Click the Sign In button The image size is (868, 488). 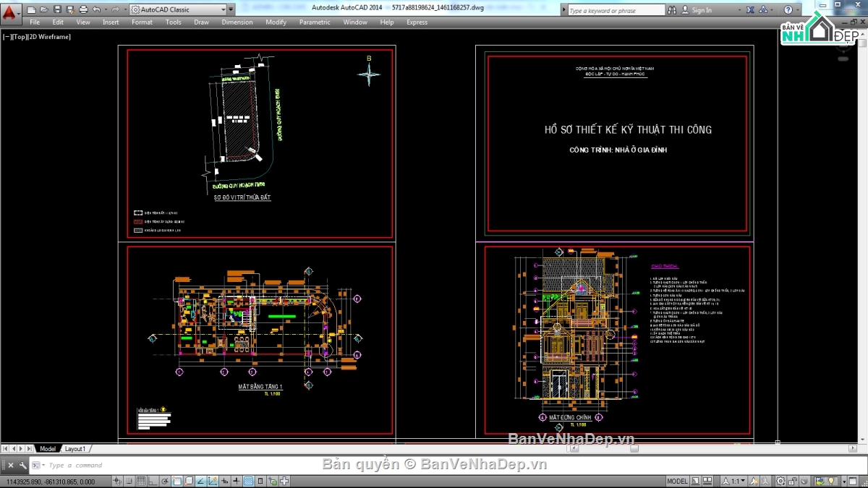pyautogui.click(x=701, y=10)
